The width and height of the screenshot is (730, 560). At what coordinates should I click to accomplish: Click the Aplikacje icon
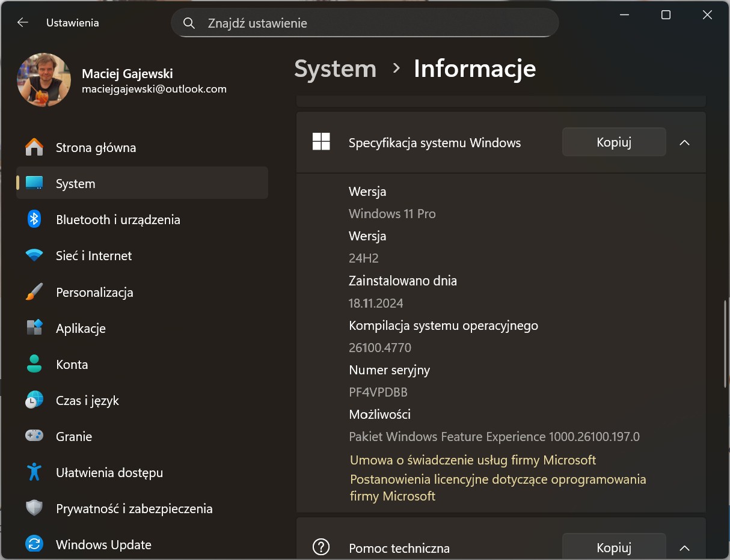coord(34,328)
